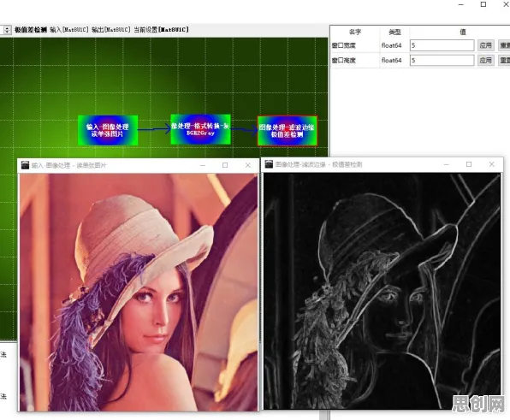The height and width of the screenshot is (420, 510).
Task: Click the 读单张图片 window title icon
Action: (x=25, y=165)
